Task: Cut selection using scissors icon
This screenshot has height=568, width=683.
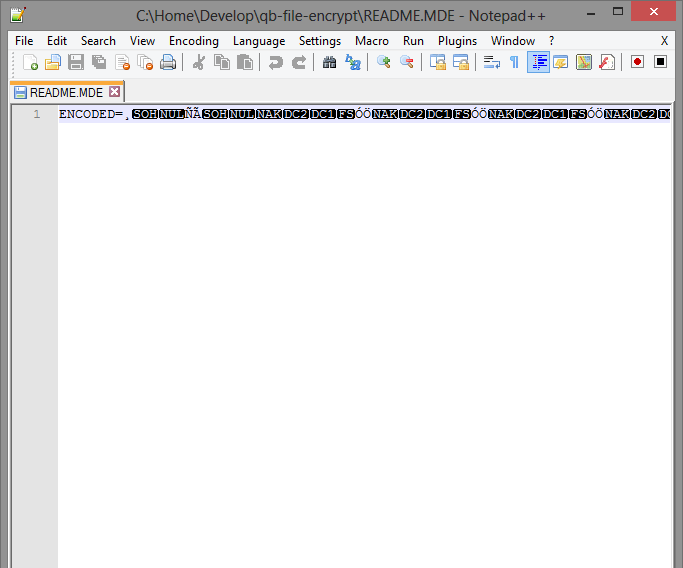Action: click(199, 62)
